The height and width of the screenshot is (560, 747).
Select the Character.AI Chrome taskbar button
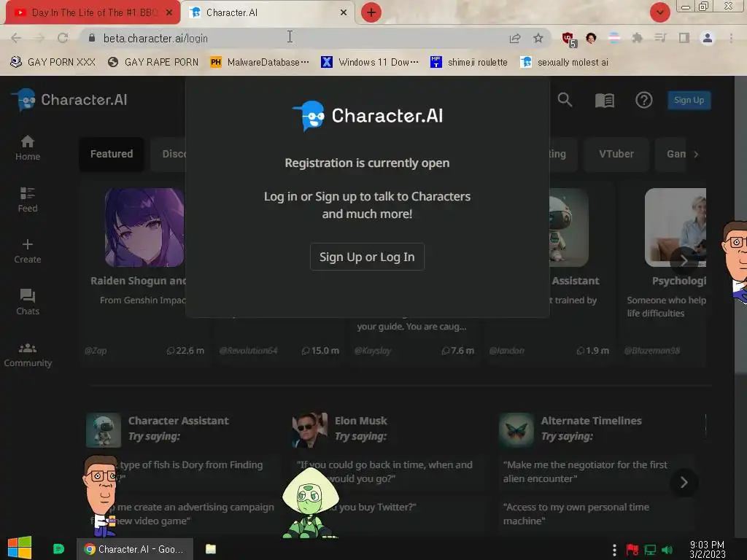pyautogui.click(x=134, y=549)
